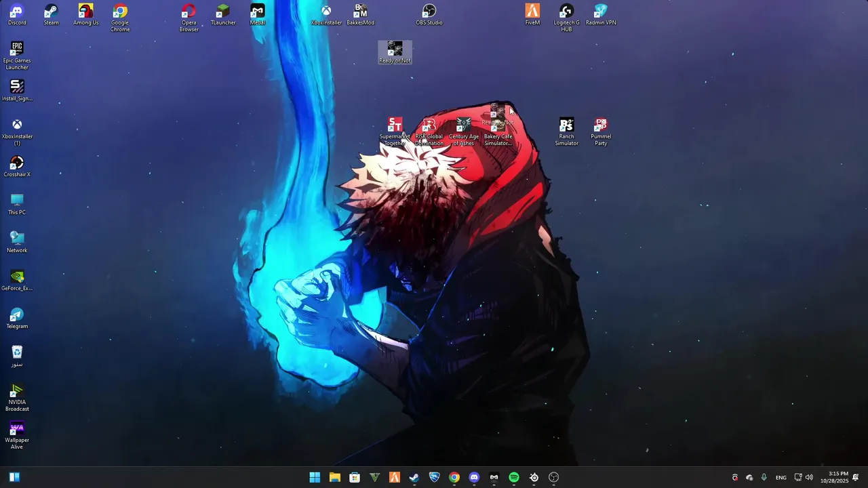This screenshot has height=488, width=868.
Task: Select the This PC desktop icon
Action: (x=17, y=204)
